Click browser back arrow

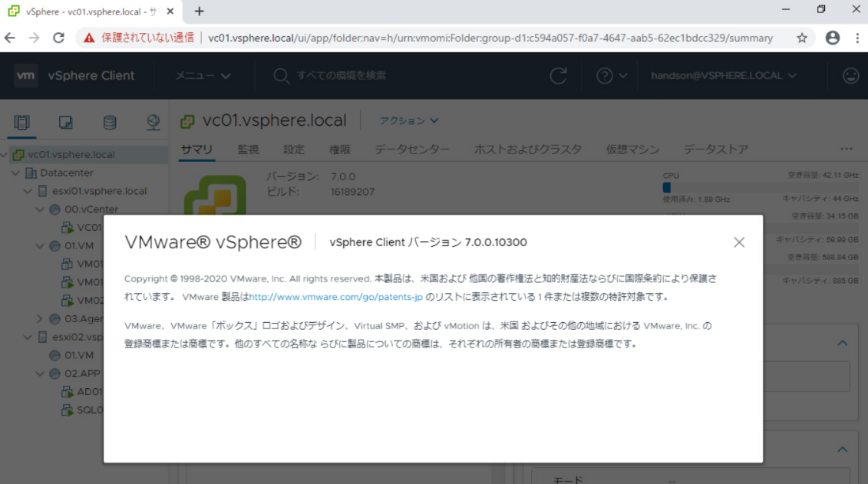pos(10,38)
